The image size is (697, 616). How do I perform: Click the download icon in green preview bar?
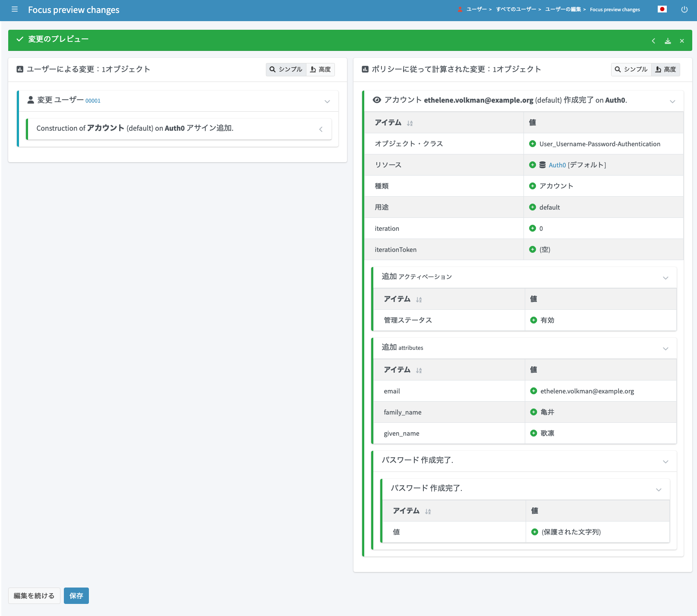coord(668,41)
